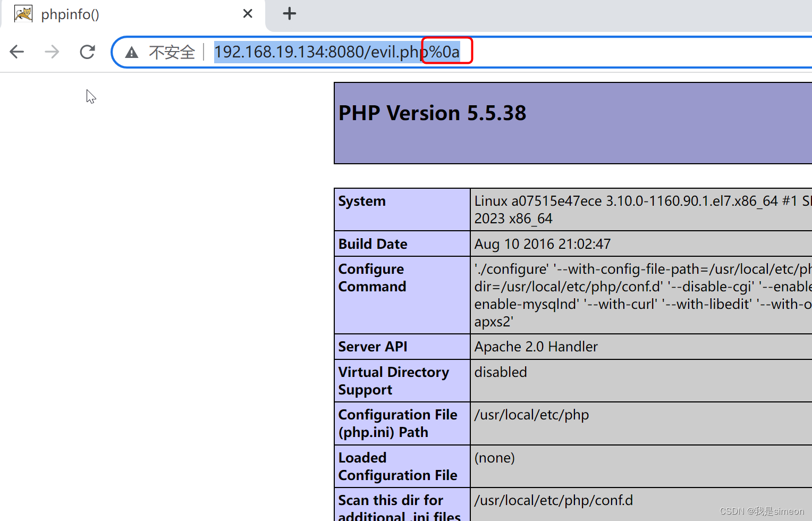Click the Tomcat favicon on the tab
812x521 pixels.
23,14
